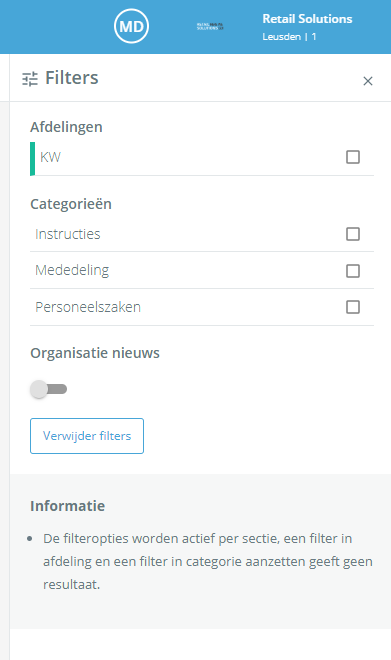Click the Organisatie nieuws heading
Viewport: 391px width, 660px height.
click(x=95, y=353)
